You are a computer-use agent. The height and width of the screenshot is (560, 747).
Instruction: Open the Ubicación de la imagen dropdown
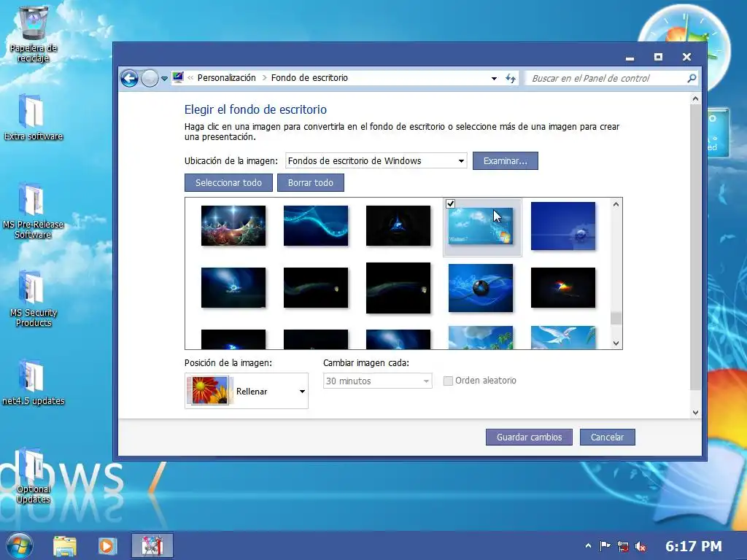point(376,160)
